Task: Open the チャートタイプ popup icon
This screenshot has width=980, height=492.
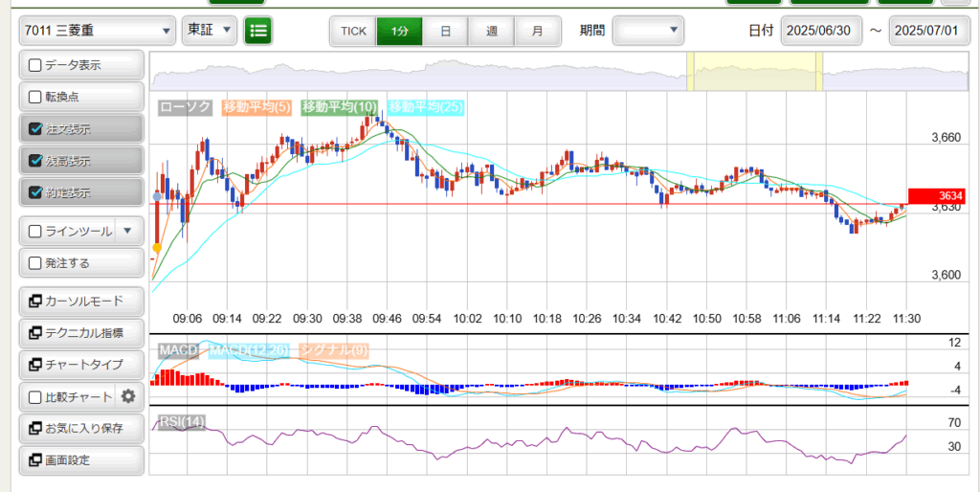Action: (x=35, y=364)
